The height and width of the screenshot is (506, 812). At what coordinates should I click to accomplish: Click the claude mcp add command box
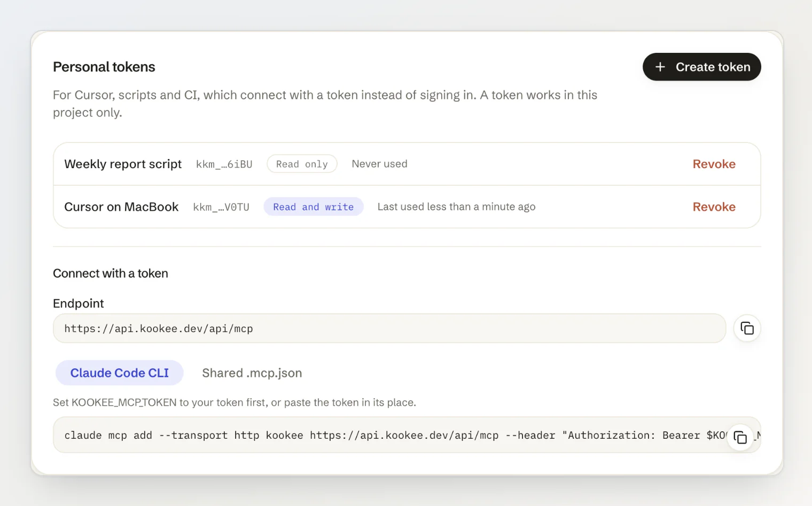(x=407, y=435)
